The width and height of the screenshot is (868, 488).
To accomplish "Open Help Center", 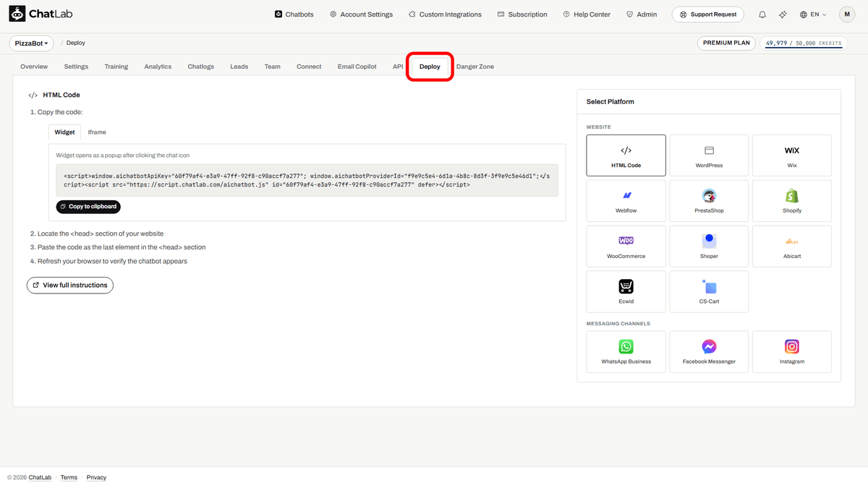I will (x=587, y=14).
